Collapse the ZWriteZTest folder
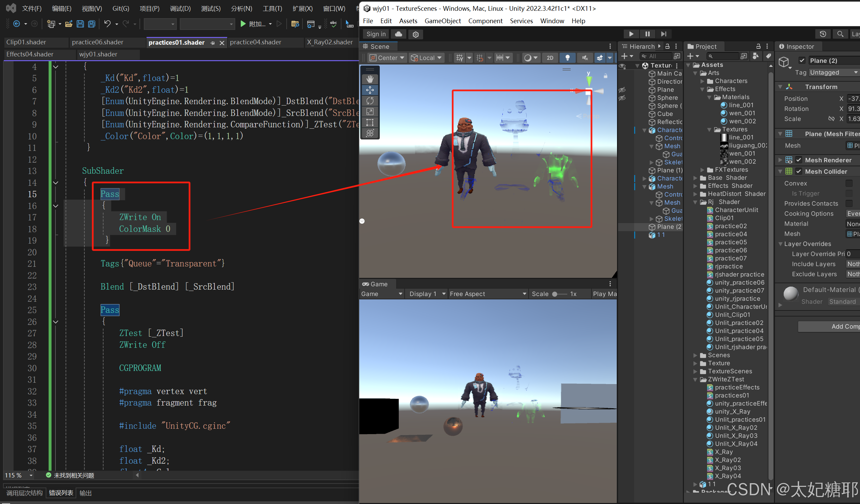This screenshot has height=504, width=860. point(695,379)
